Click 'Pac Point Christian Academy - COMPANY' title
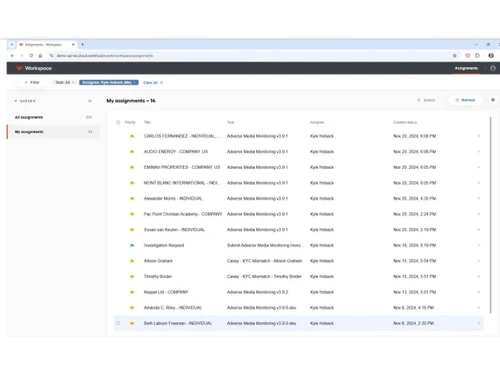500x375 pixels. coord(183,214)
